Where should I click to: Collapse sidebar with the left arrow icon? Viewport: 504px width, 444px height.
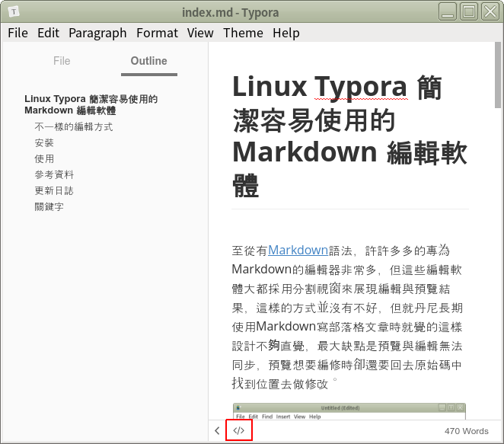coord(217,431)
